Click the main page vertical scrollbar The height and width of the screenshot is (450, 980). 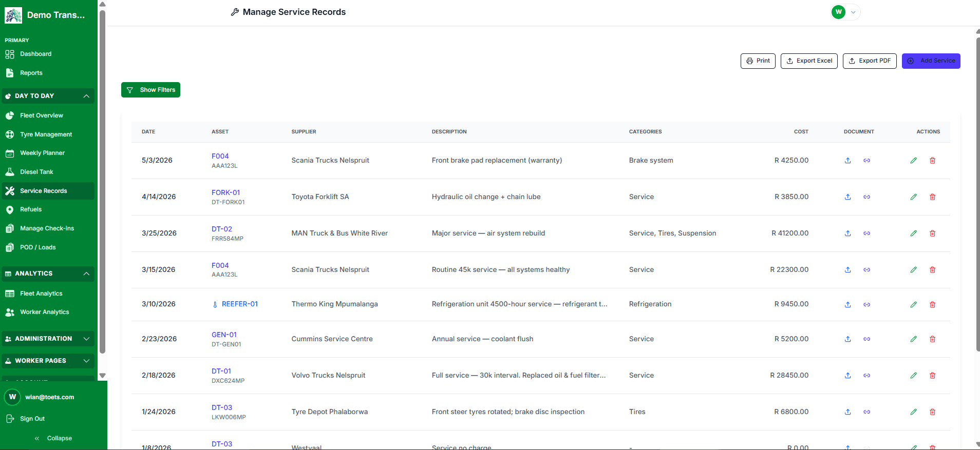click(x=978, y=194)
